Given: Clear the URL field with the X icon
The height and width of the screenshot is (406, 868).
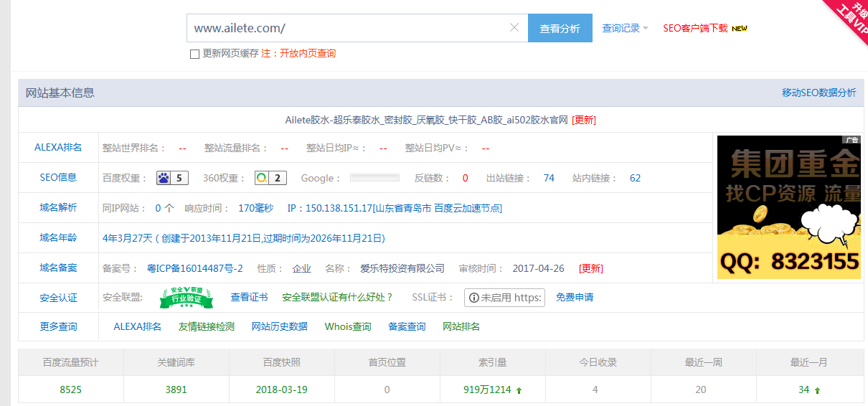Looking at the screenshot, I should 514,28.
